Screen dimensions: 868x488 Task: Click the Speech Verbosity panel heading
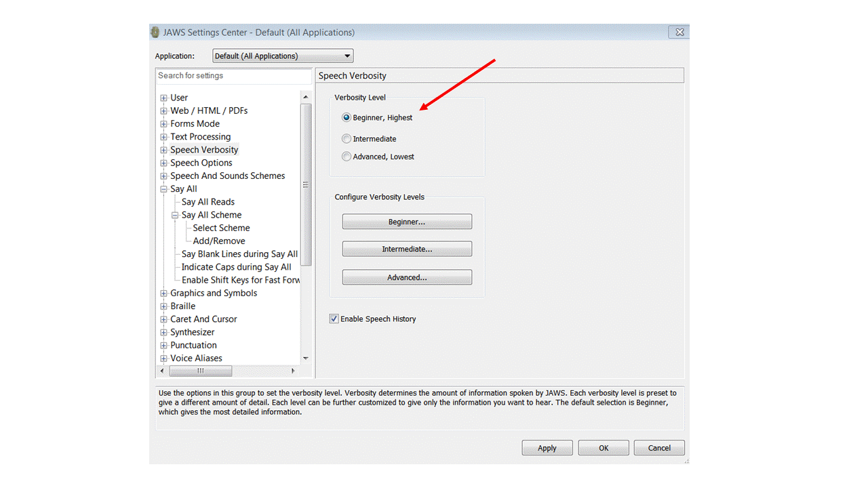point(353,76)
